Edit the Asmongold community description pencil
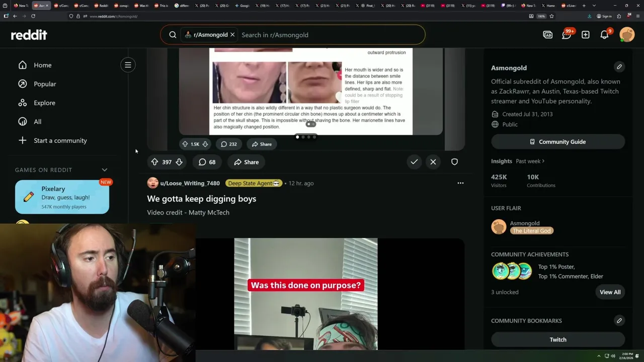Viewport: 644px width, 362px height. point(619,67)
